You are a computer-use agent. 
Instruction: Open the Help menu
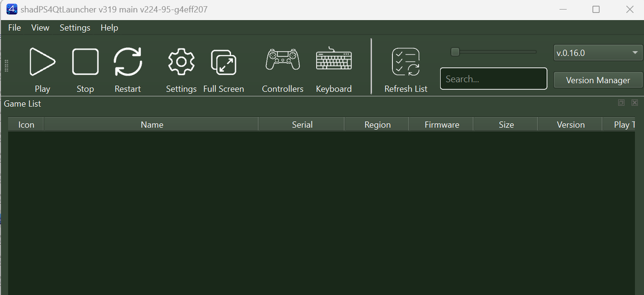[x=109, y=28]
